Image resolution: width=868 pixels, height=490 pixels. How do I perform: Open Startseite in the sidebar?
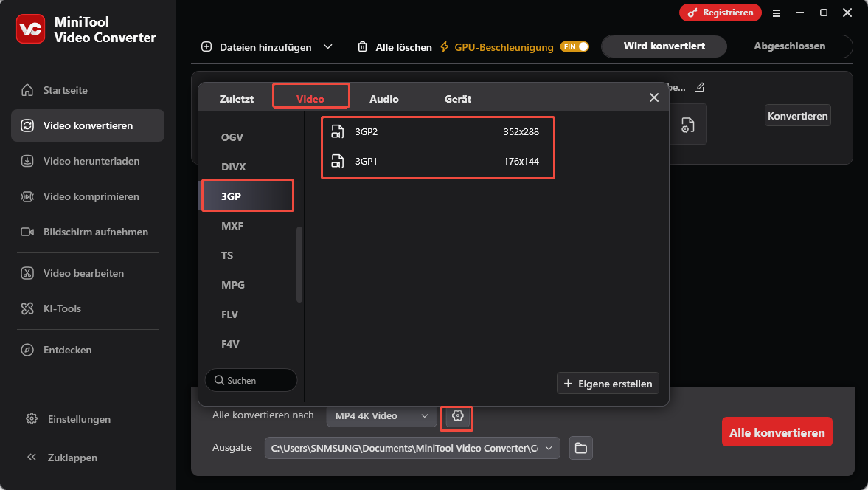click(x=88, y=90)
